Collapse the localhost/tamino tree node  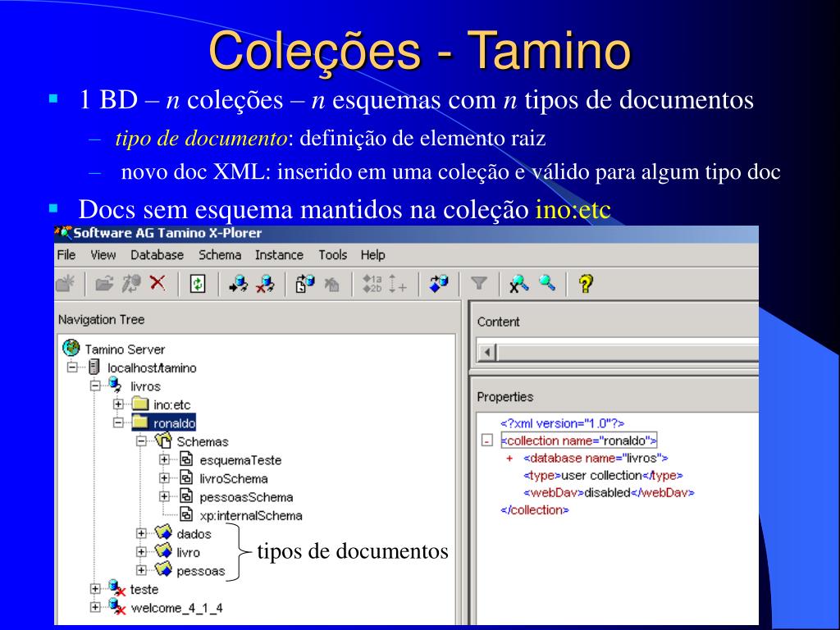click(72, 367)
